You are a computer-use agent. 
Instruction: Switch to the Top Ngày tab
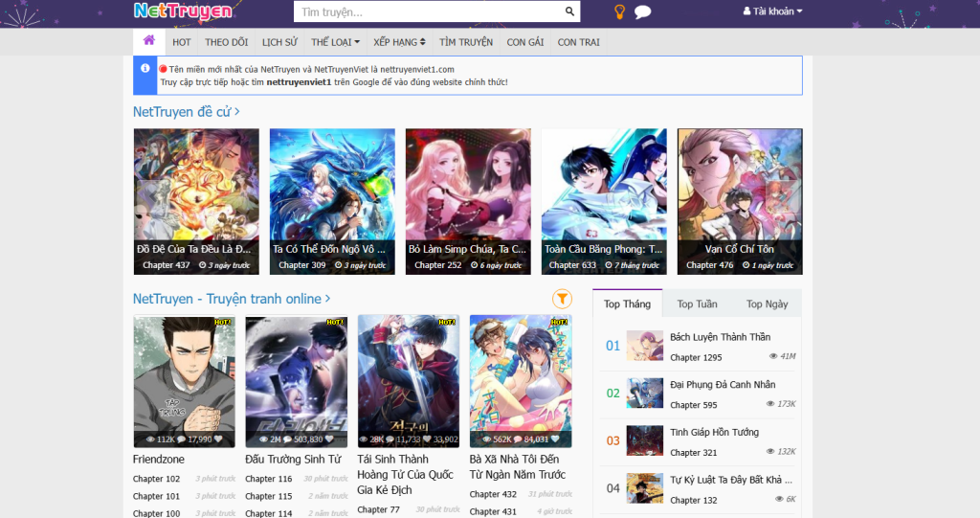[767, 304]
